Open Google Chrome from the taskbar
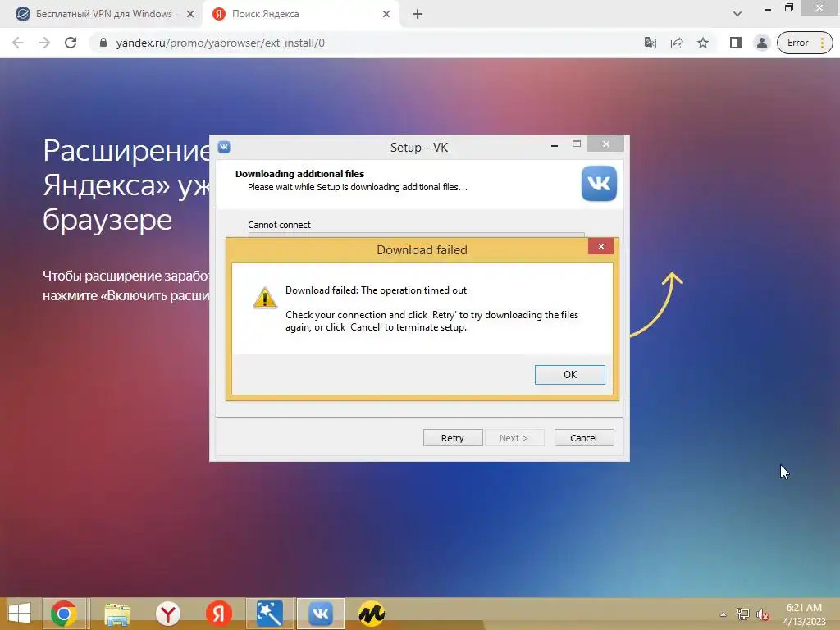Screen dimensions: 840x630 coord(64,614)
